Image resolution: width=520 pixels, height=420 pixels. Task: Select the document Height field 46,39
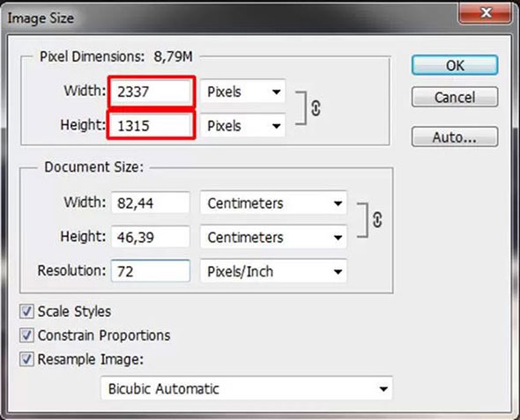(x=151, y=237)
